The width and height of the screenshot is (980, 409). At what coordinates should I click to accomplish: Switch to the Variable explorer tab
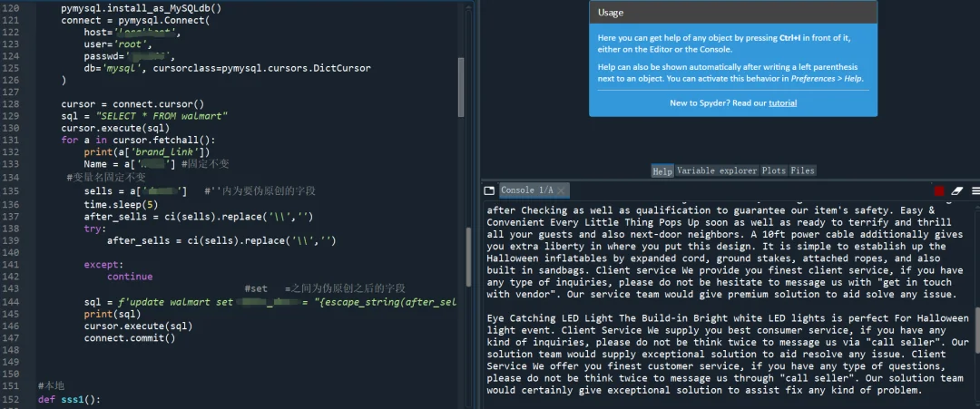717,170
